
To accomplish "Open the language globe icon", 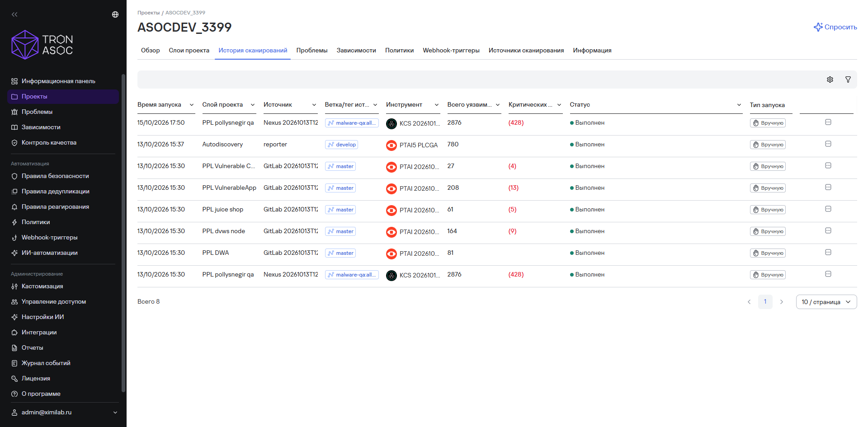I will coord(115,14).
